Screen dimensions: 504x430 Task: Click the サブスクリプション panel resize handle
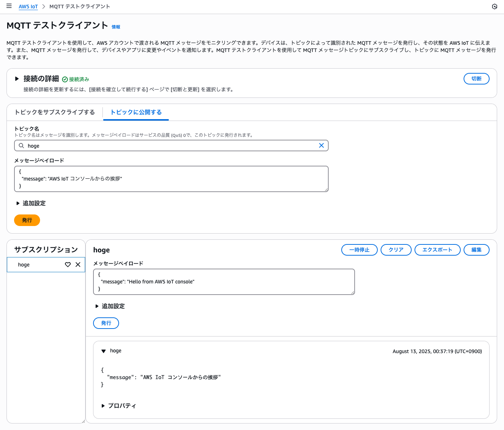point(83,421)
